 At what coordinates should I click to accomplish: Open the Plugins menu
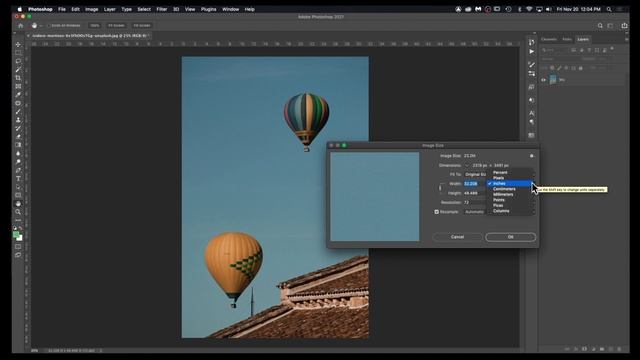(x=208, y=9)
